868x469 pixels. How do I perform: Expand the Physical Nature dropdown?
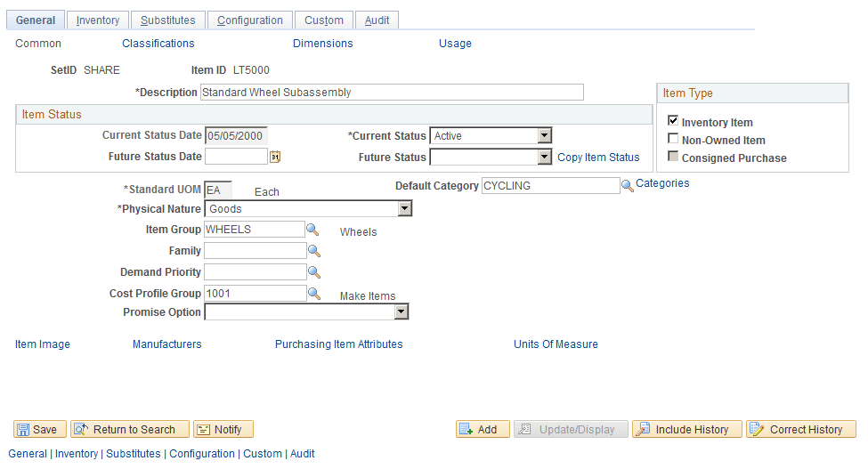click(308, 208)
